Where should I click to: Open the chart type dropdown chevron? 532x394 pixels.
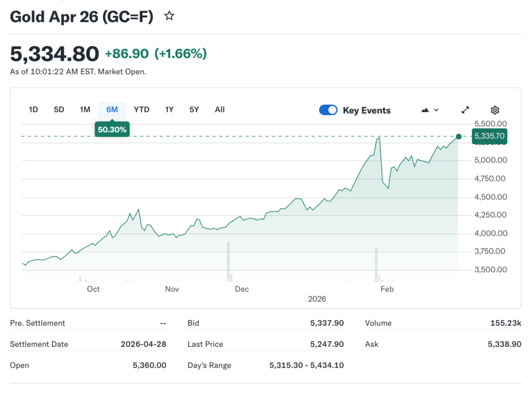435,110
